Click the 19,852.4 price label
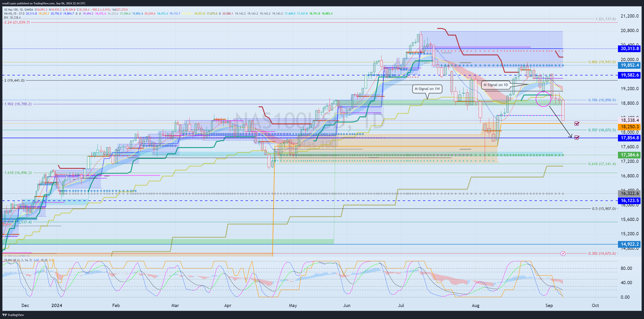Screen dimensions: 644x319 click(629, 65)
